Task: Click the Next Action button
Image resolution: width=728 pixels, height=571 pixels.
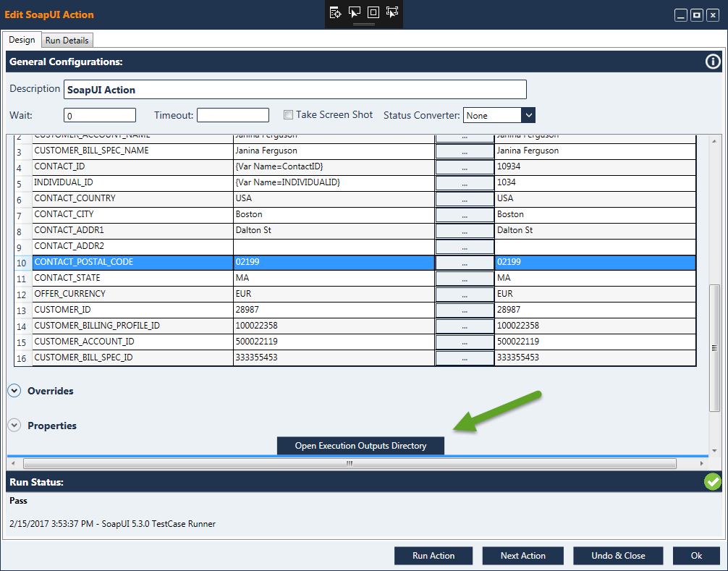Action: coord(522,556)
